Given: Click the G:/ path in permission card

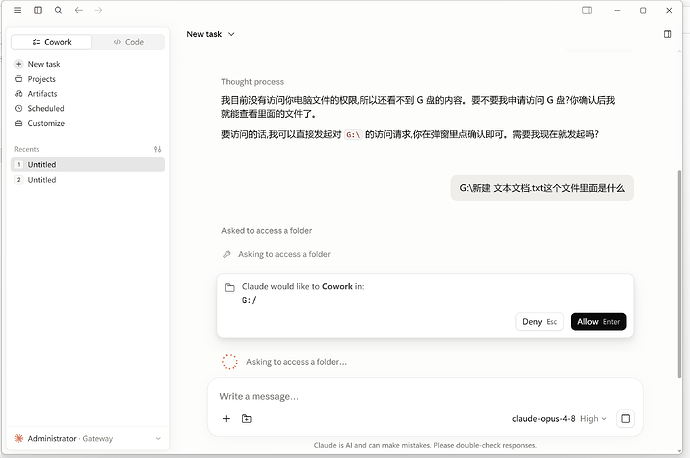Looking at the screenshot, I should (x=249, y=300).
